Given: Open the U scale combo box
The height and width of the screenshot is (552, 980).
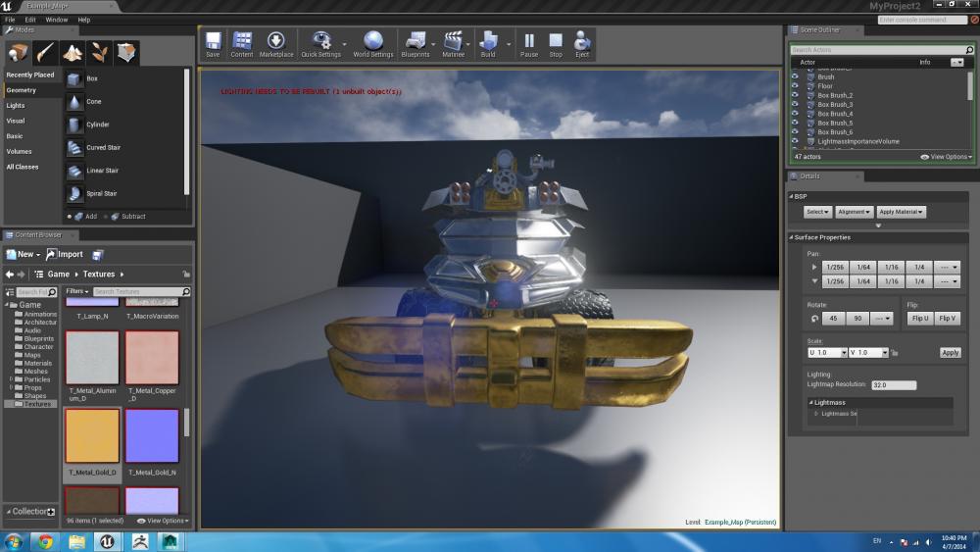Looking at the screenshot, I should point(827,353).
